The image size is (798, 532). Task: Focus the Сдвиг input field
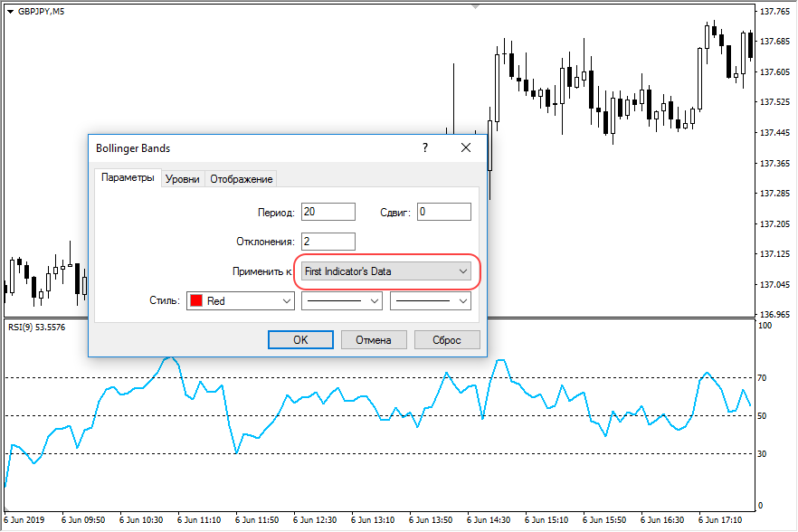[x=443, y=212]
